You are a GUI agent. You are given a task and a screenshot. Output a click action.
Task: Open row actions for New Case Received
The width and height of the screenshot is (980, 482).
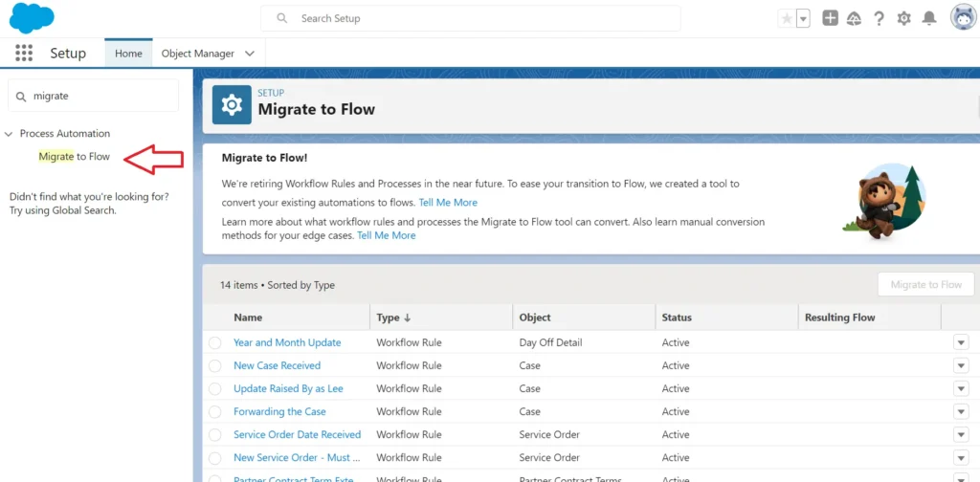point(961,365)
